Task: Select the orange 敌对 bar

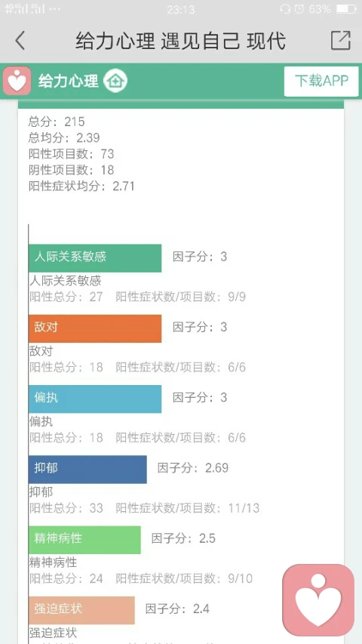Action: click(95, 328)
